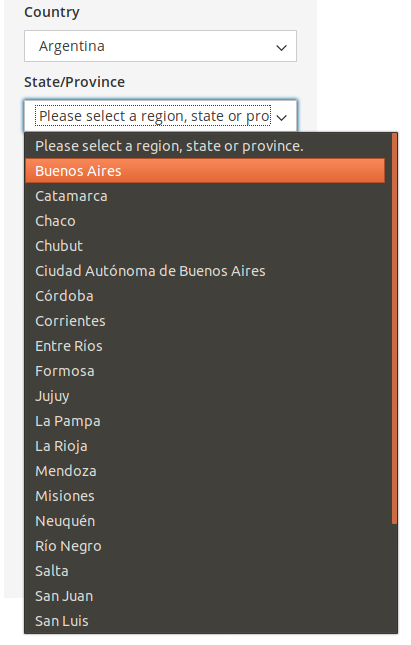The image size is (411, 645).
Task: Select La Pampa option
Action: point(205,421)
